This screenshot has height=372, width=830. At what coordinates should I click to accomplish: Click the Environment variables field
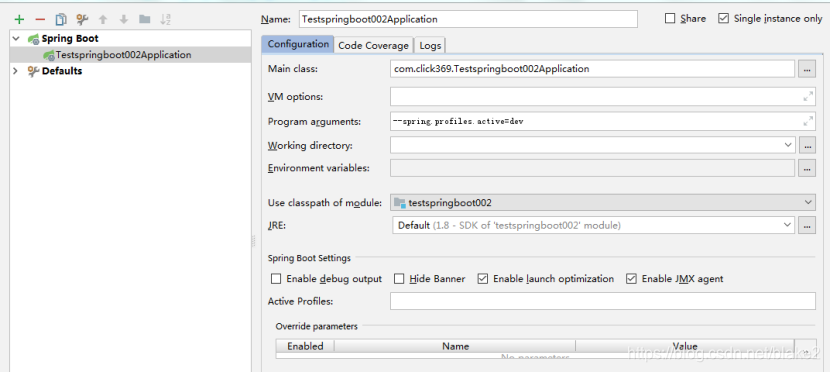point(592,168)
